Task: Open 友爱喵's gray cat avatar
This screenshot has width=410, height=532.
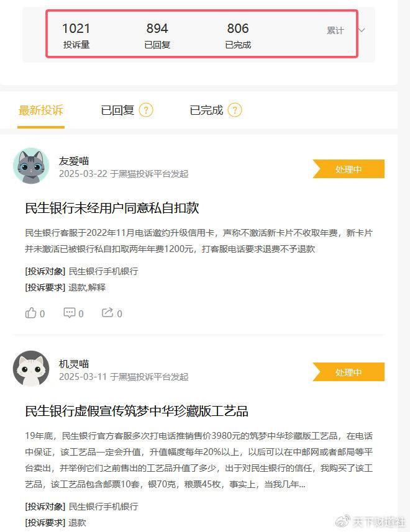Action: tap(31, 166)
